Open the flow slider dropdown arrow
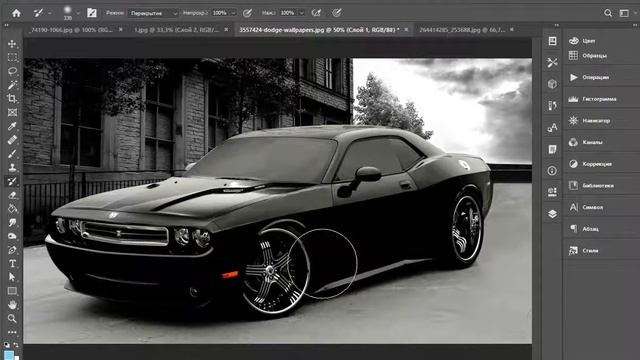Screen dimensions: 640x360 302,13
